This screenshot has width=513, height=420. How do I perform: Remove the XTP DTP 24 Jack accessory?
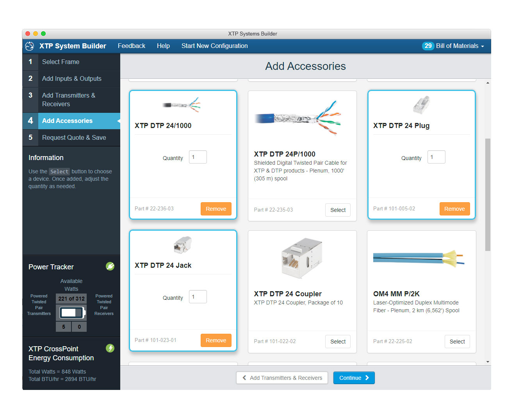[x=216, y=340]
